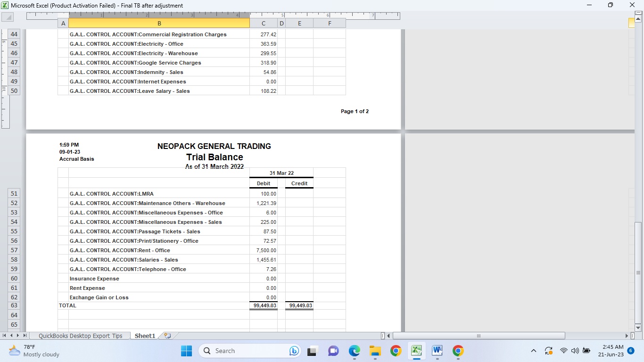Click the volume speaker icon
This screenshot has width=644, height=362.
point(575,351)
